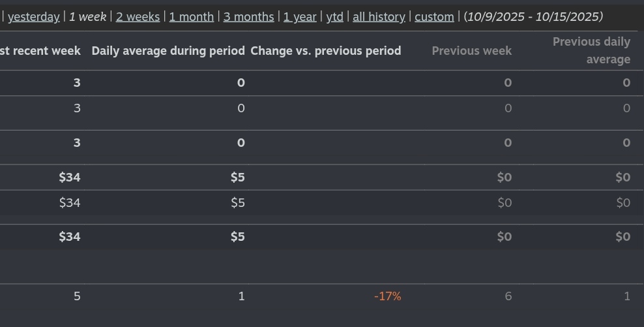
Task: Click the previous week value 6
Action: (x=508, y=296)
